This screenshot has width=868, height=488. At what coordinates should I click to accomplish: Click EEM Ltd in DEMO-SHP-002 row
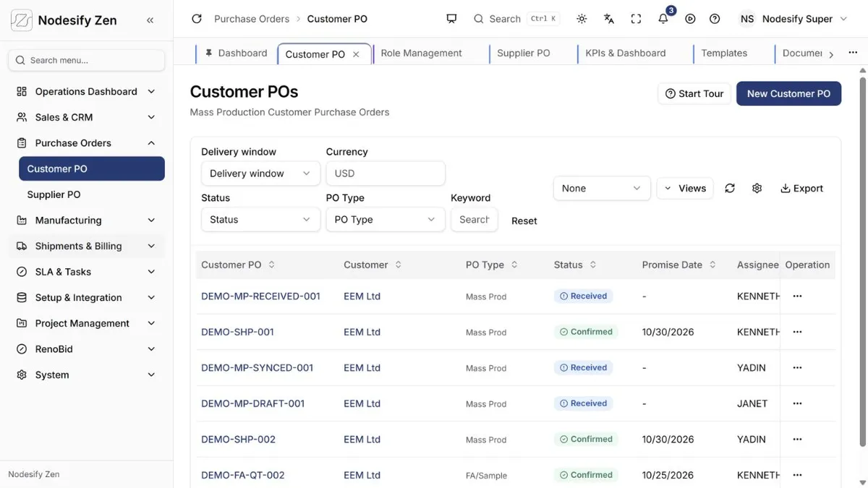point(362,439)
